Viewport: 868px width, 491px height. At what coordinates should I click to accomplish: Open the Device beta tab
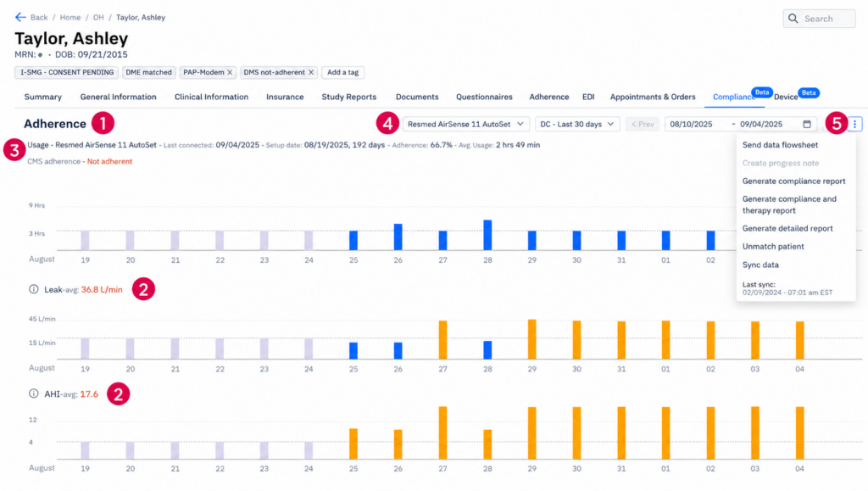coord(786,97)
